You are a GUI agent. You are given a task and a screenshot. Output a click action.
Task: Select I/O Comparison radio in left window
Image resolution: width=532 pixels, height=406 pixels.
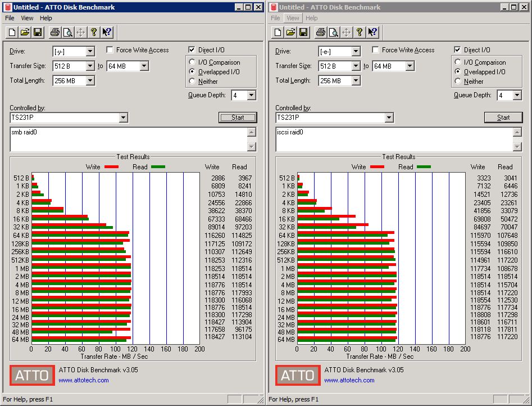click(192, 62)
